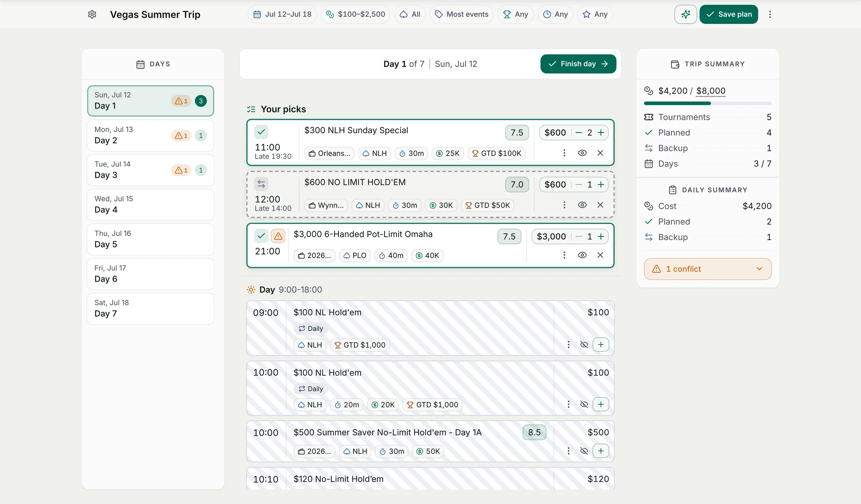Screen dimensions: 861x504
Task: Increase entries for $3,000 Pot-Limit Omaha
Action: (x=601, y=236)
